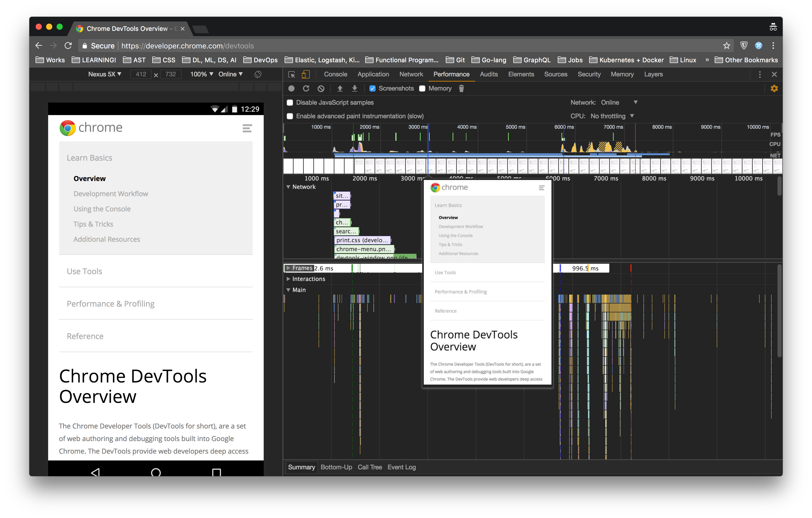Start recording a performance profile
812x518 pixels.
point(291,88)
